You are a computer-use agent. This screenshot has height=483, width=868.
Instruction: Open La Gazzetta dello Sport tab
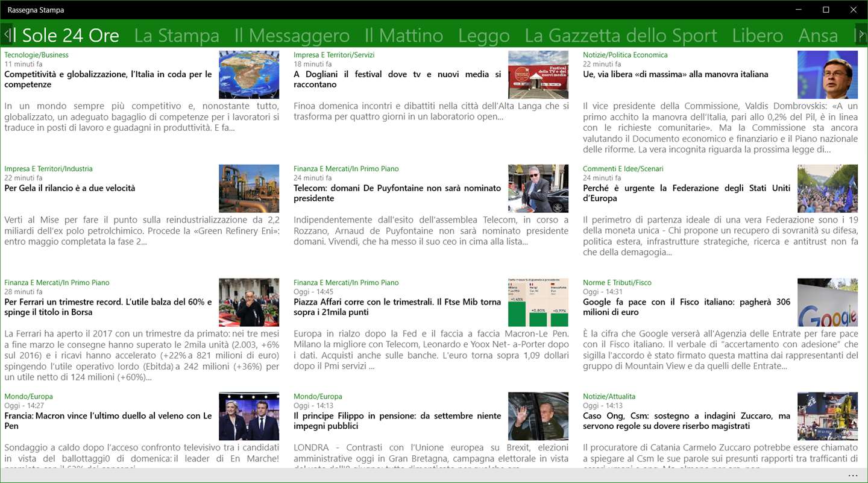pos(621,36)
